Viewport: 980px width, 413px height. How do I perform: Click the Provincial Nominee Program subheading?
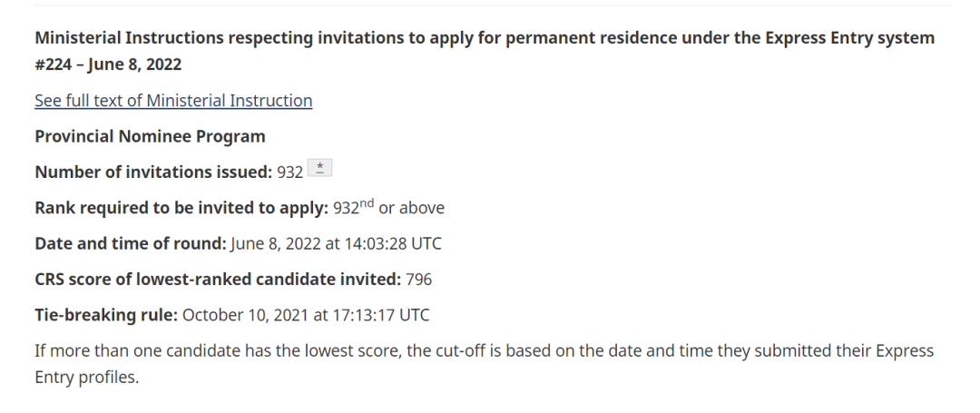point(150,136)
